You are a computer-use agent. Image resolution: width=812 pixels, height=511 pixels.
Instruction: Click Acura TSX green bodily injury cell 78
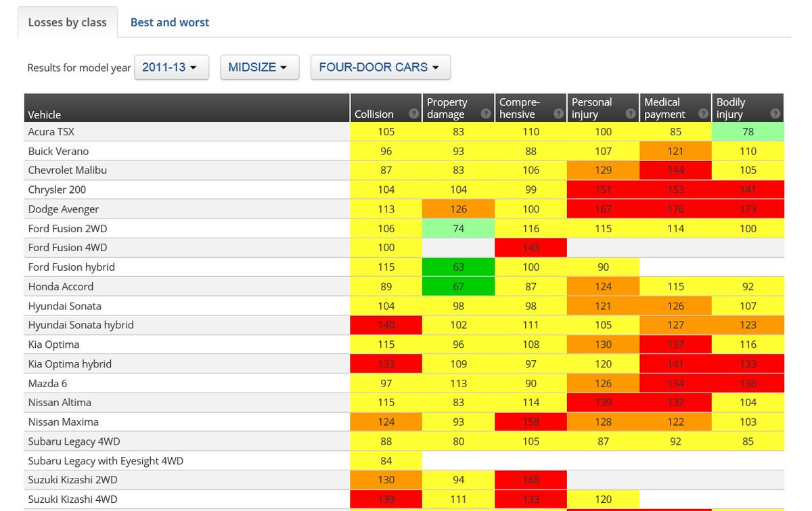748,131
